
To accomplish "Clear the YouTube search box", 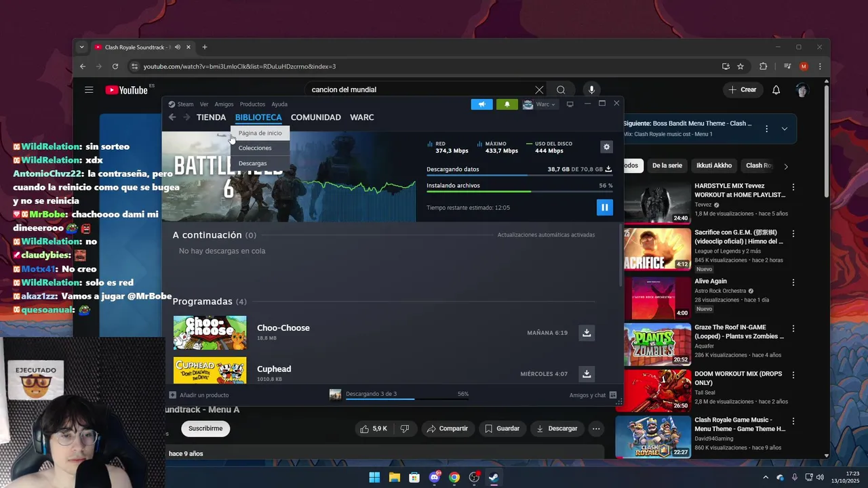I will pyautogui.click(x=539, y=89).
